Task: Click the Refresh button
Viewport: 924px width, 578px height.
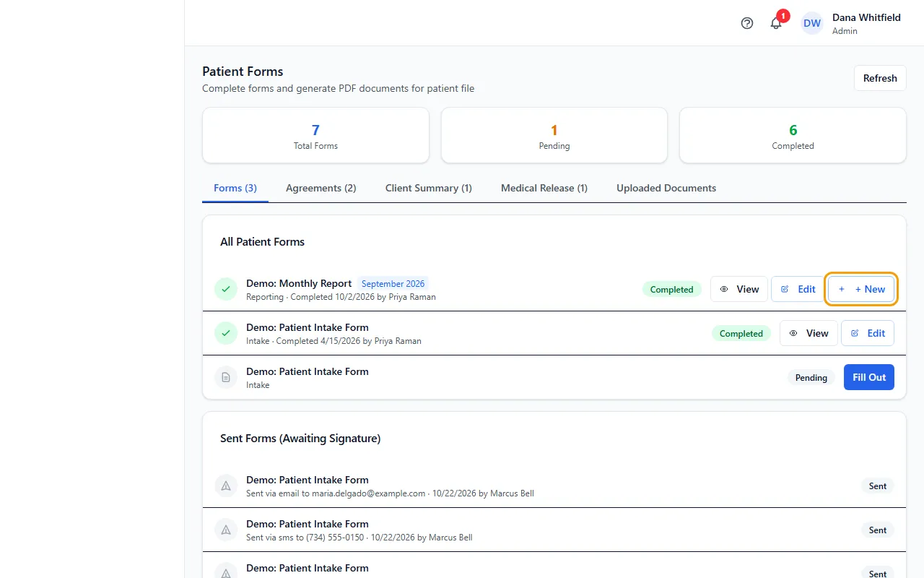Action: [880, 78]
